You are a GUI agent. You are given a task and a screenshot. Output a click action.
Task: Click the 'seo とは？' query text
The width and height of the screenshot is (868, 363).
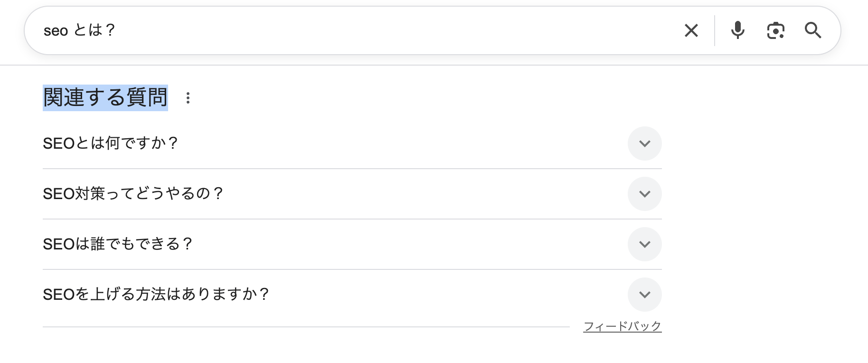[79, 31]
